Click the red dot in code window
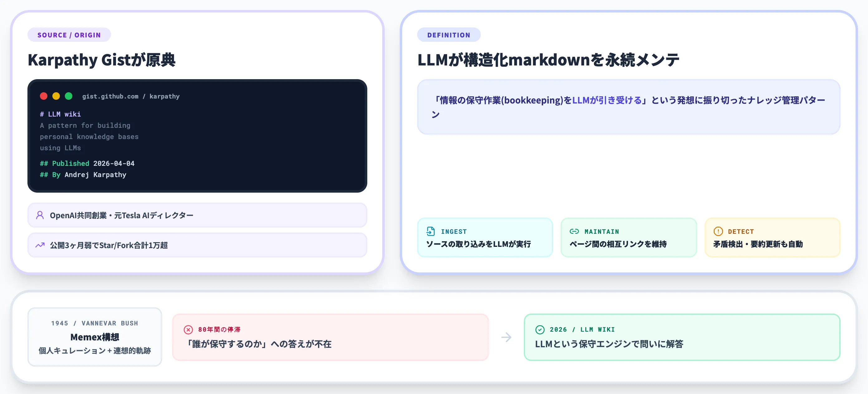The image size is (868, 394). [43, 96]
